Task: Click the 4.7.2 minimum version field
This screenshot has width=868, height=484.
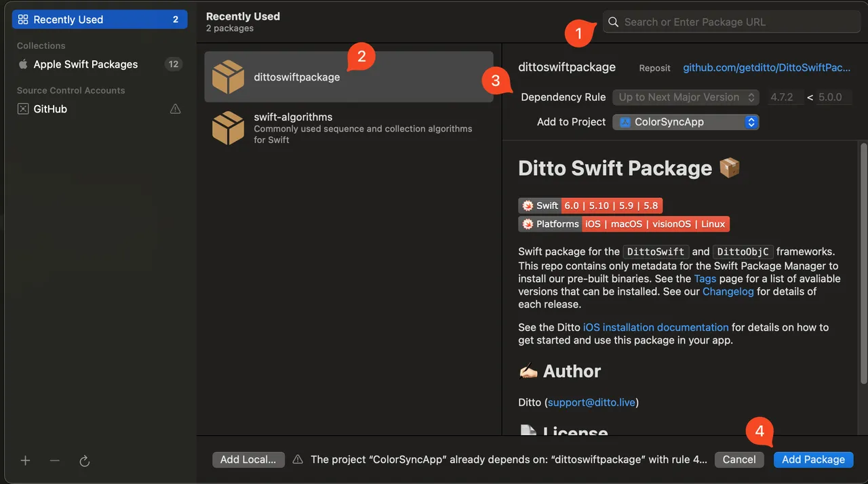Action: coord(787,97)
